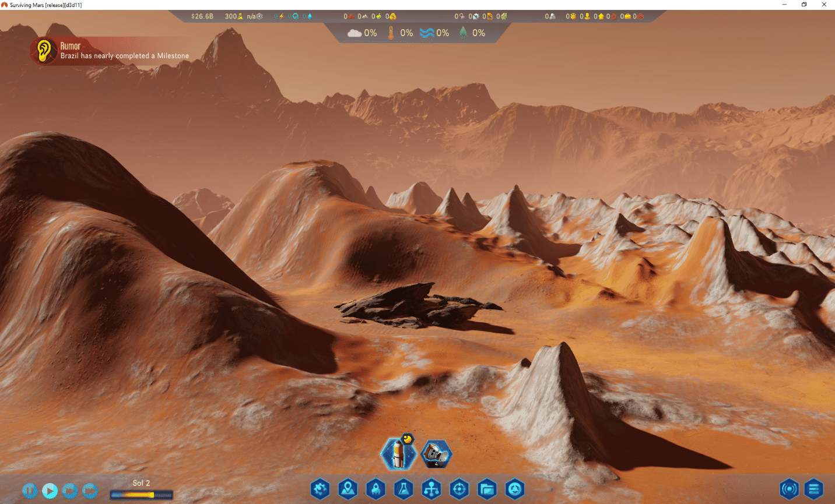Click the temperature thermometer 0% indicator
This screenshot has height=504, width=835.
tap(400, 33)
